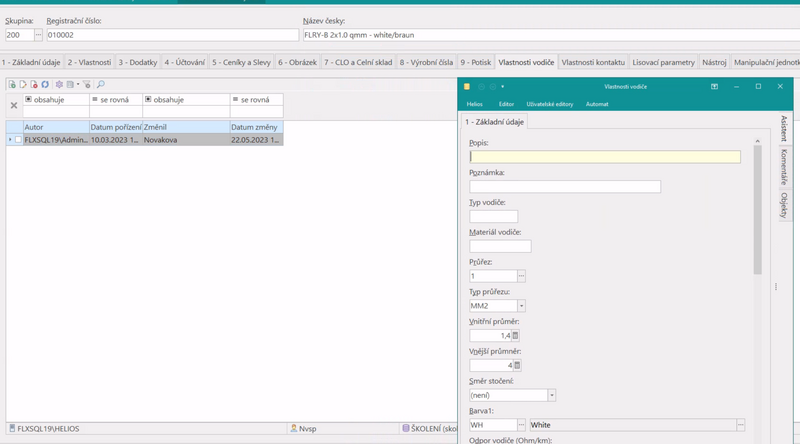Click the filter funnel icon in the toolbar
The width and height of the screenshot is (800, 444).
coord(87,85)
